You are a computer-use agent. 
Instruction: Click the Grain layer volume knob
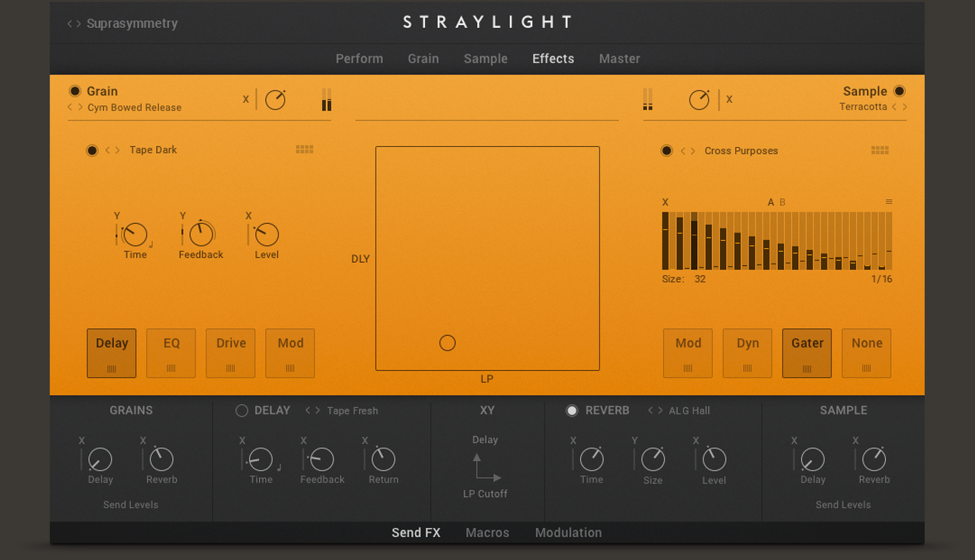click(x=275, y=100)
